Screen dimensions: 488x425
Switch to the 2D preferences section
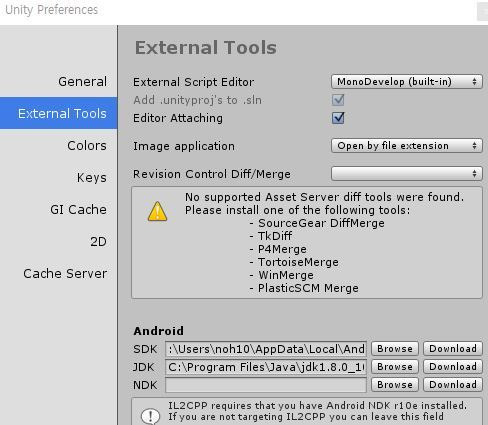98,241
